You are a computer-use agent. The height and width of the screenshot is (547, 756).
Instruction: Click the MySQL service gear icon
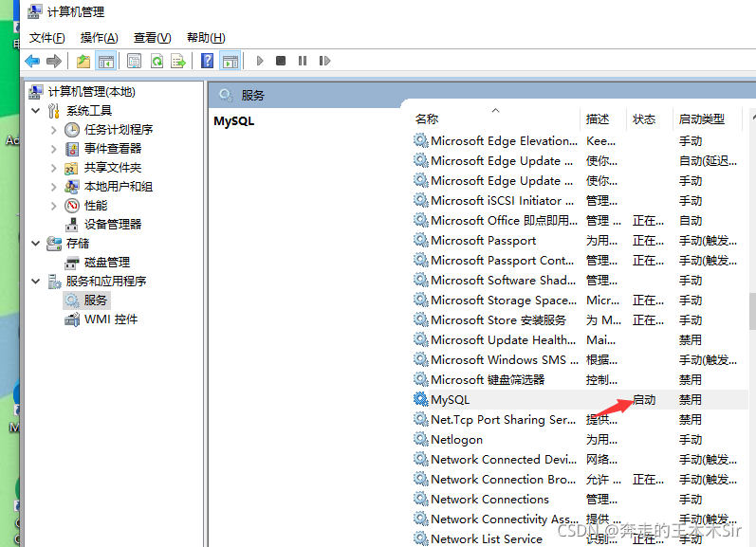[421, 399]
